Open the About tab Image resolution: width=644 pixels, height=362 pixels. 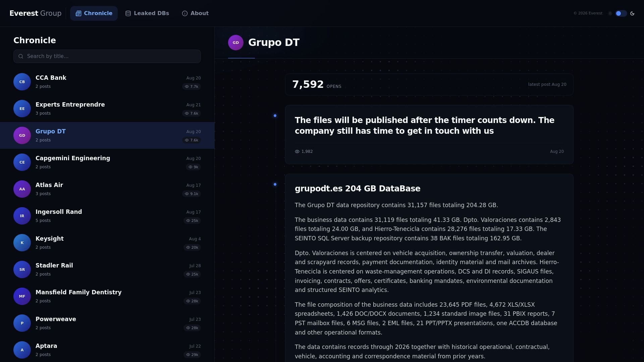tap(195, 13)
